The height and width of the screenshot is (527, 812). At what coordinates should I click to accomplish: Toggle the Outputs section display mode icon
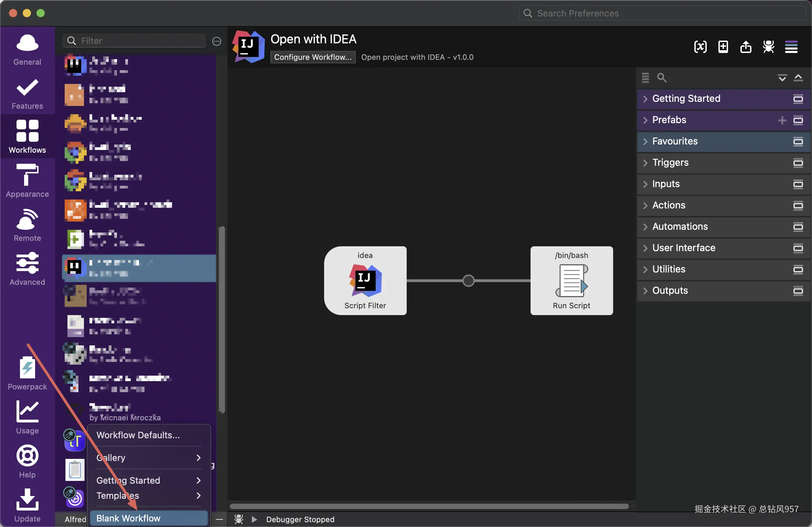(x=798, y=291)
